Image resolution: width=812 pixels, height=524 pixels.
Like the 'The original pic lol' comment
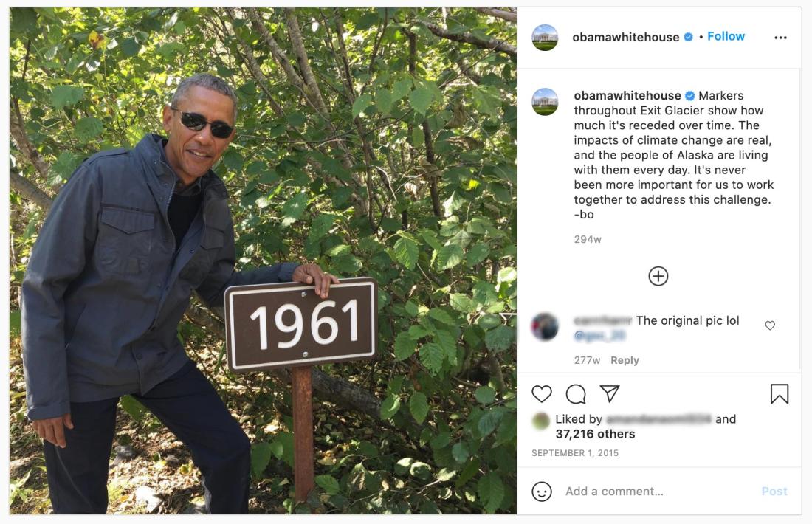[770, 325]
